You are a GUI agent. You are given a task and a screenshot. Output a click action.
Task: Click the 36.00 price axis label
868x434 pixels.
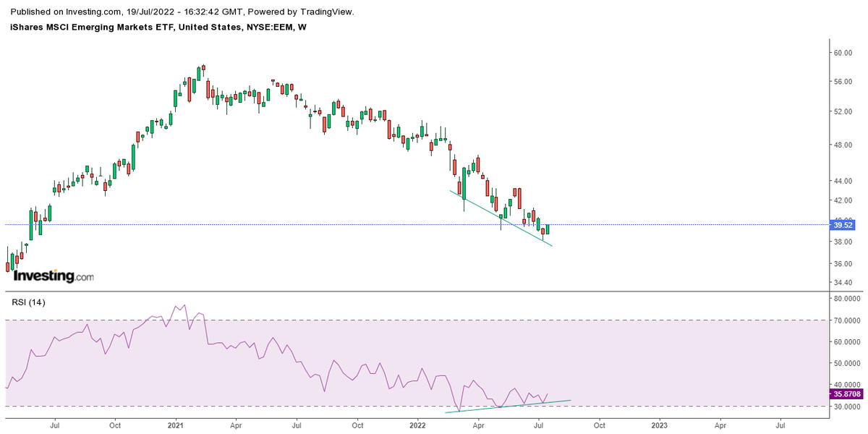(x=843, y=265)
